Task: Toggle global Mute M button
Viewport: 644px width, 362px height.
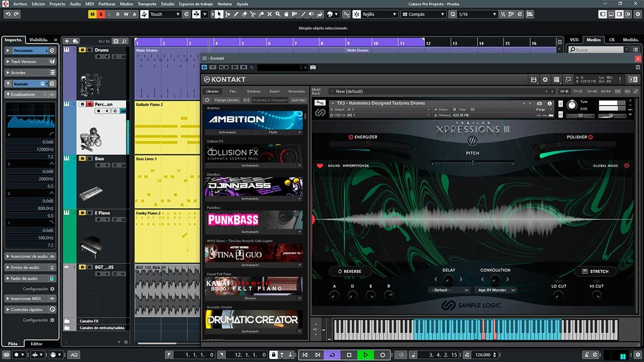Action: tap(93, 14)
